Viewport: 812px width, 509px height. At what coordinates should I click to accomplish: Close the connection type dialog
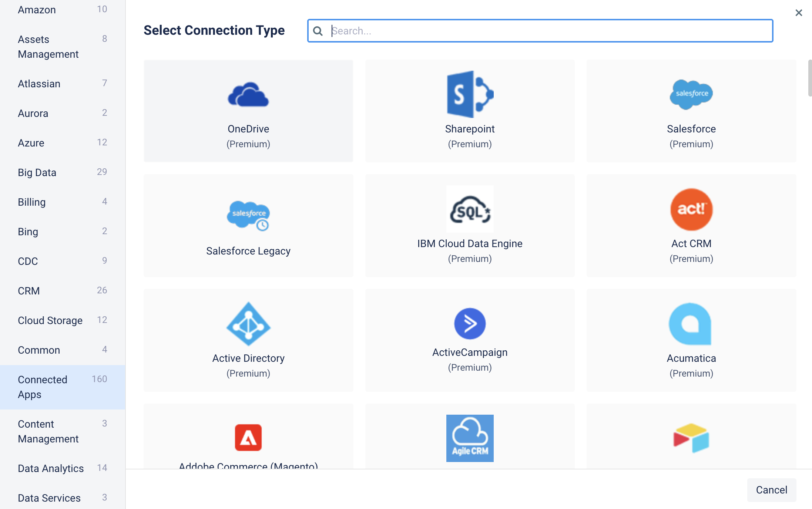799,13
